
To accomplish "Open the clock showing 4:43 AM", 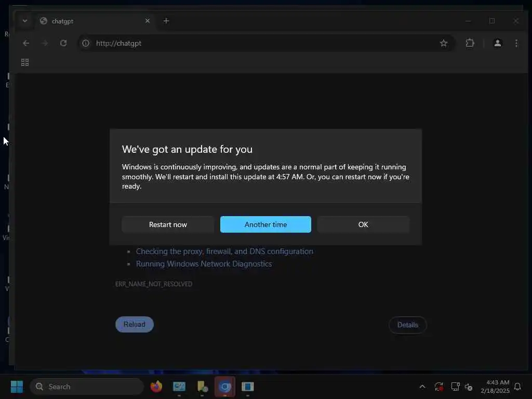I will click(x=495, y=387).
